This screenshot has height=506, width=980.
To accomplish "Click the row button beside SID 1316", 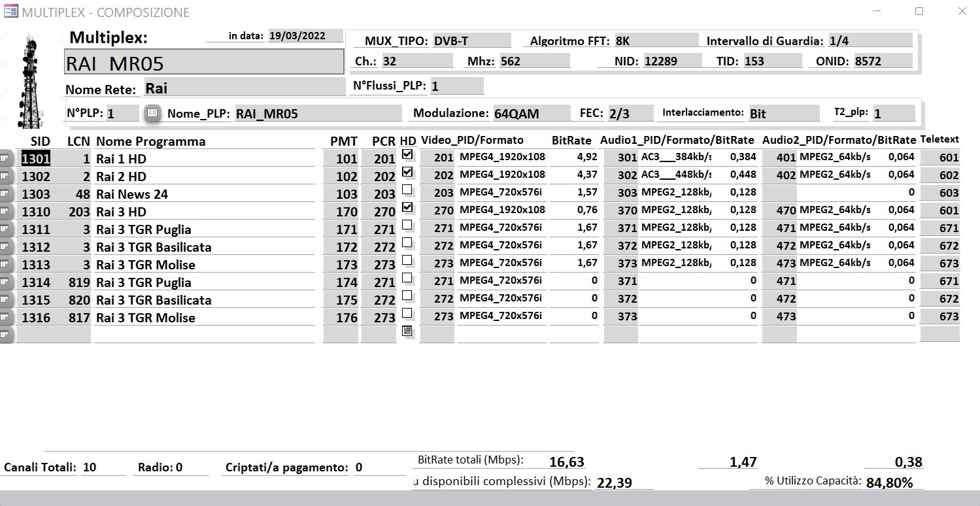I will [7, 317].
